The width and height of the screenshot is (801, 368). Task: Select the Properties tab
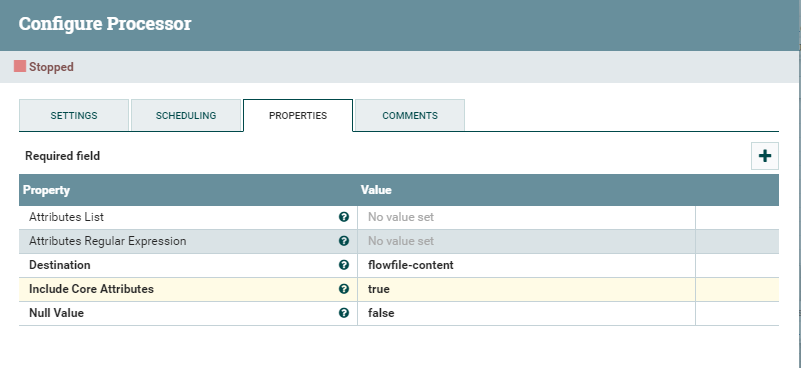click(x=298, y=116)
